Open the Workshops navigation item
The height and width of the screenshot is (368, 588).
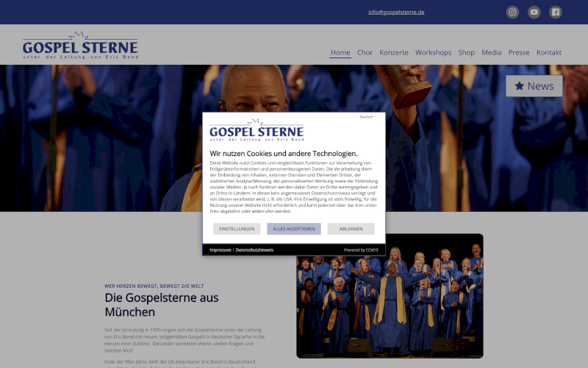pos(433,52)
